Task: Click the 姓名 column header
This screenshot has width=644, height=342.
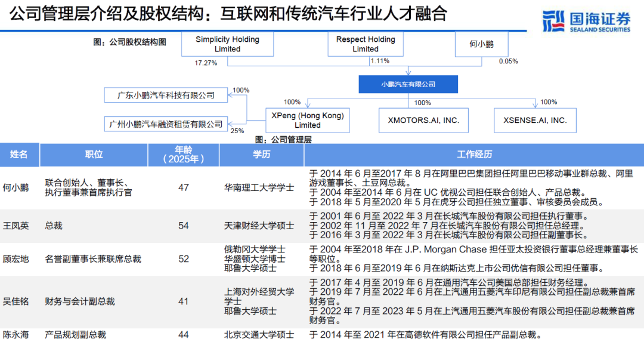Action: [x=19, y=155]
